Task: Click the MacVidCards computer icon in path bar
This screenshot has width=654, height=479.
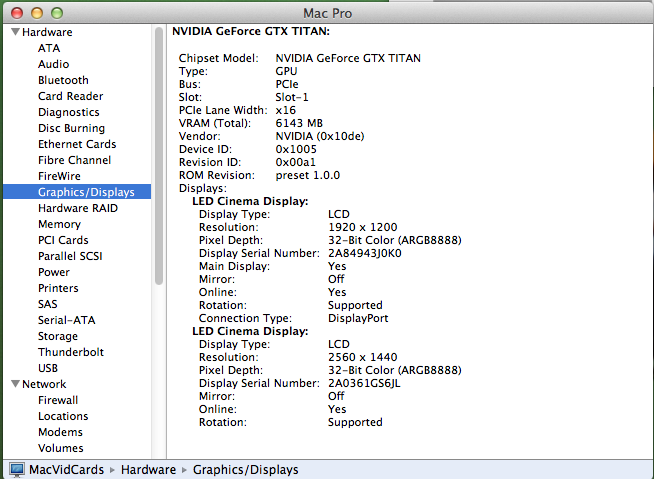Action: pyautogui.click(x=17, y=470)
